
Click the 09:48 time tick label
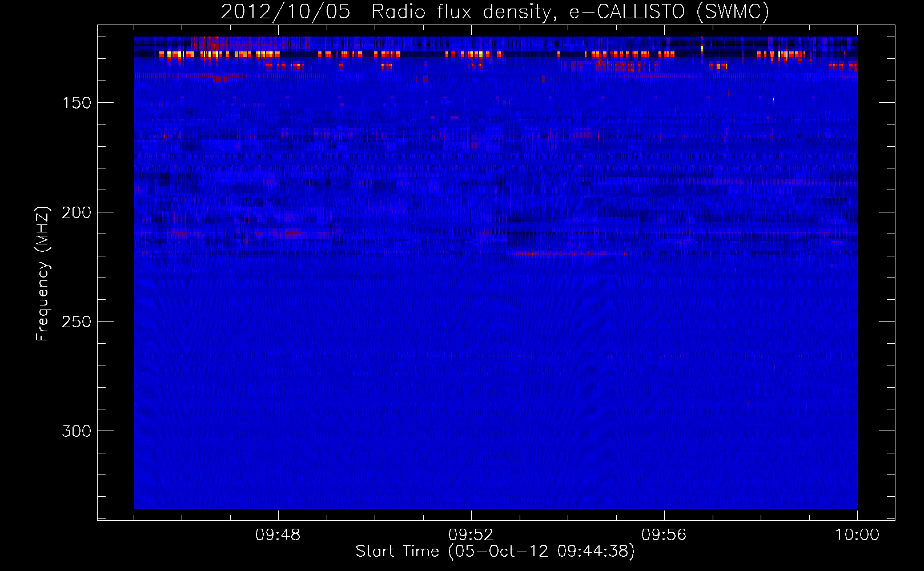pyautogui.click(x=278, y=535)
